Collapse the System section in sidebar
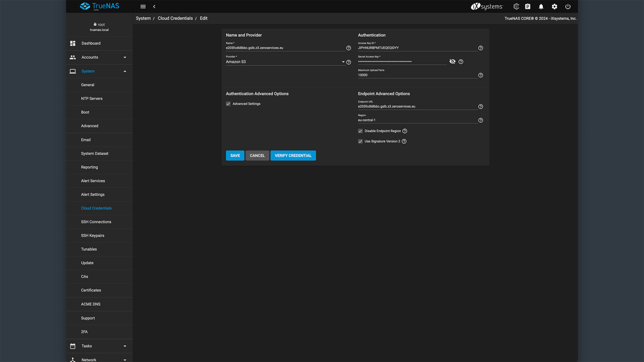644x362 pixels. 125,71
